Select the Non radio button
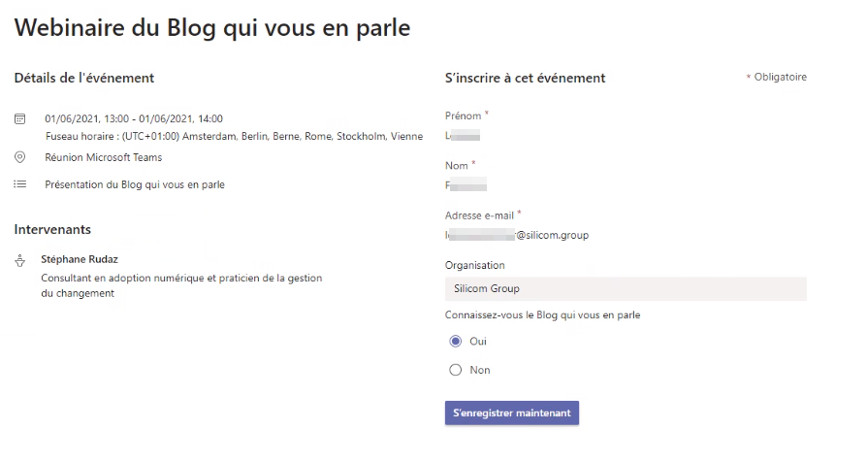 455,370
